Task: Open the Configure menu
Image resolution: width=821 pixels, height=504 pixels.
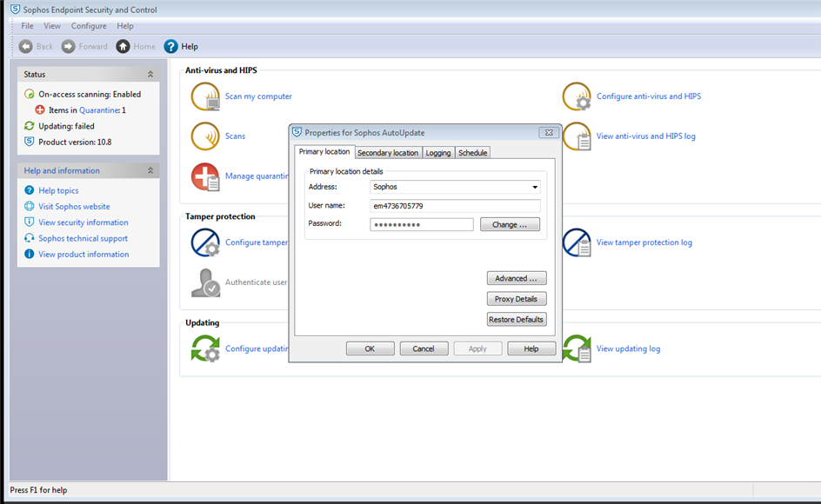Action: [89, 26]
